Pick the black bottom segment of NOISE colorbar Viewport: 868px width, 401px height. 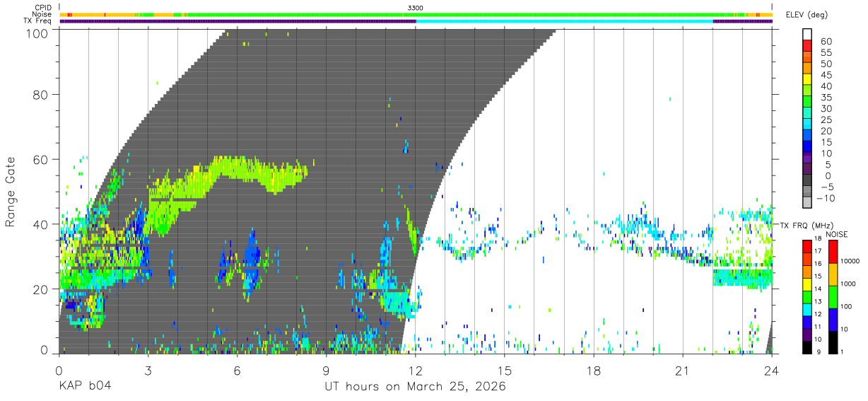point(833,342)
